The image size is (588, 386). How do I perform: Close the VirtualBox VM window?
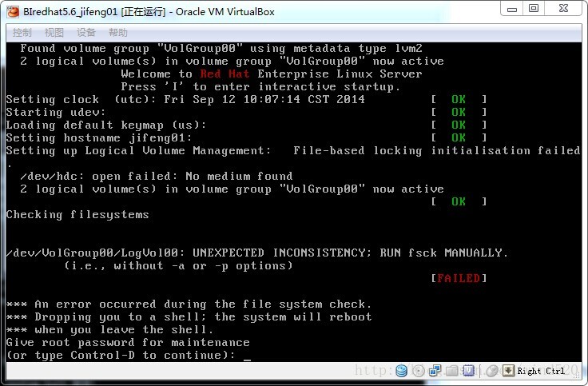coord(563,8)
